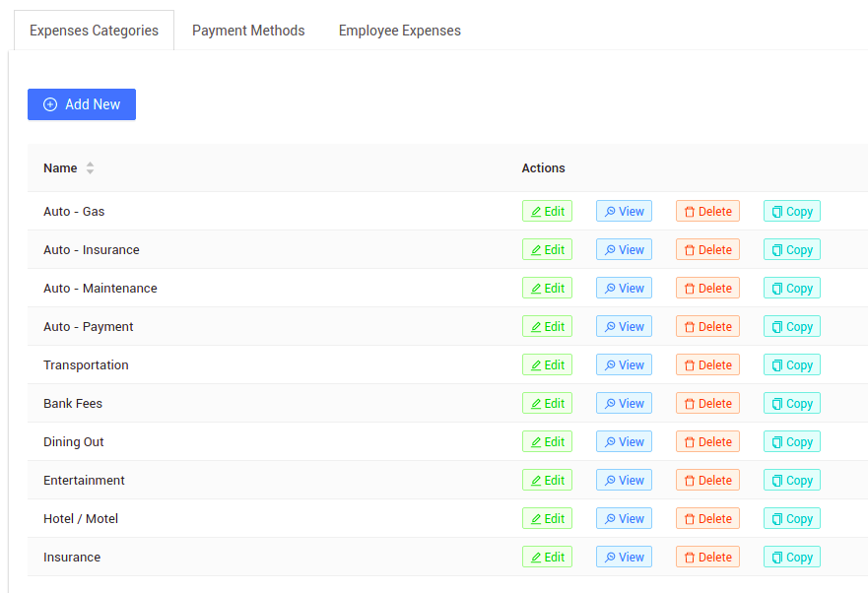The height and width of the screenshot is (593, 868).
Task: Delete the Entertainment category
Action: pos(707,480)
